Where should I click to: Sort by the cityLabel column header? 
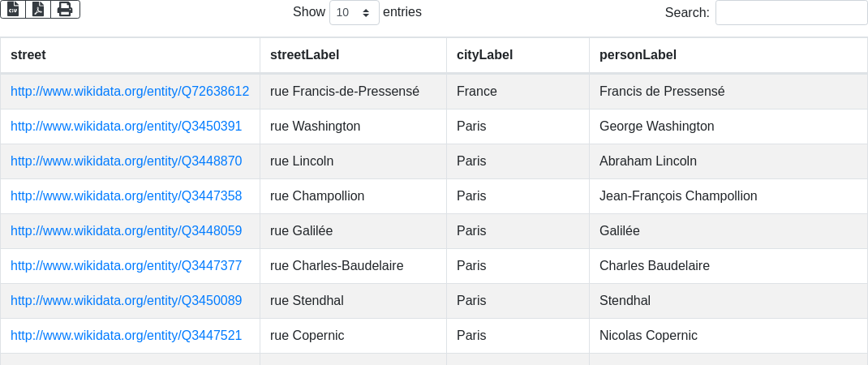coord(484,55)
